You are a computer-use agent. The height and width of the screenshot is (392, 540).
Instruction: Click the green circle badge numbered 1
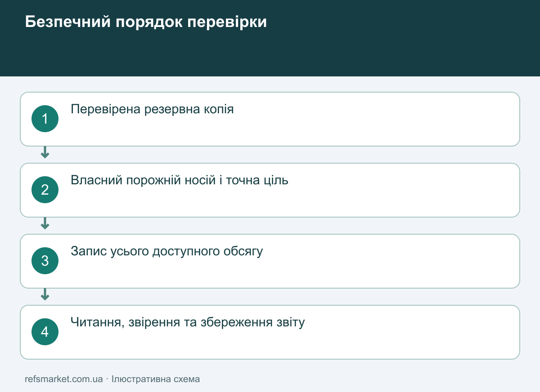(45, 119)
